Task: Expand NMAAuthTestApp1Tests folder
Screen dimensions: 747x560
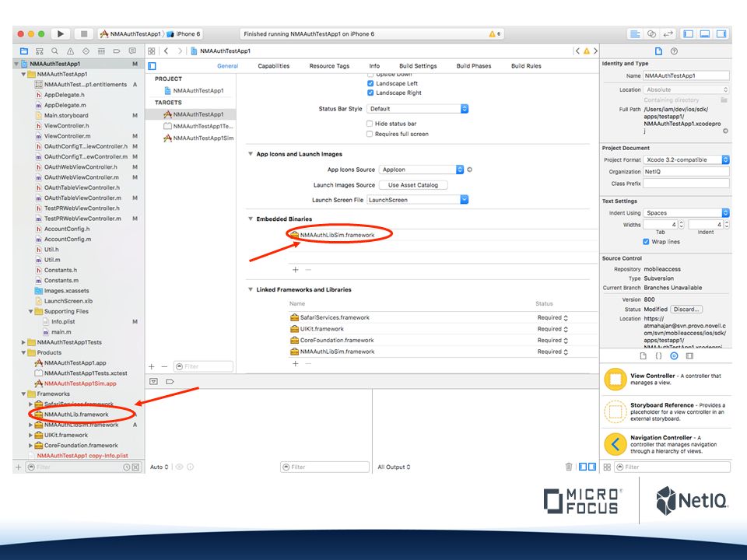Action: click(23, 342)
